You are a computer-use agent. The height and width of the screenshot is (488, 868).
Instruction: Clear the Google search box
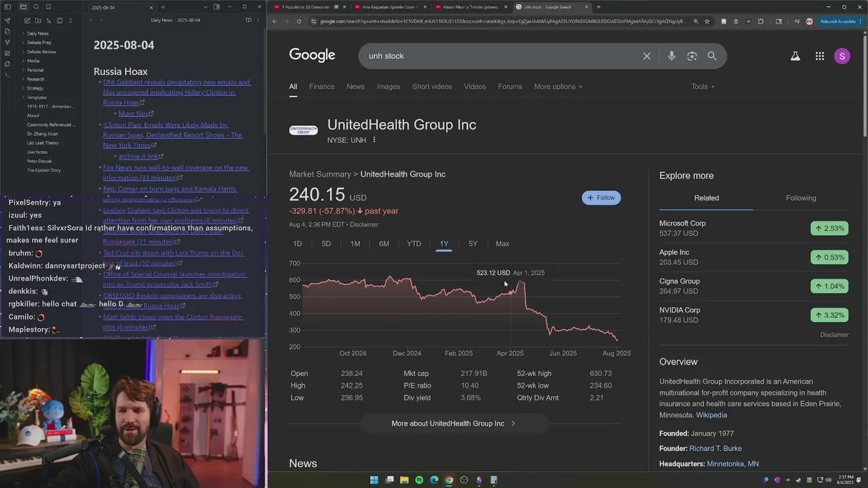tap(647, 56)
